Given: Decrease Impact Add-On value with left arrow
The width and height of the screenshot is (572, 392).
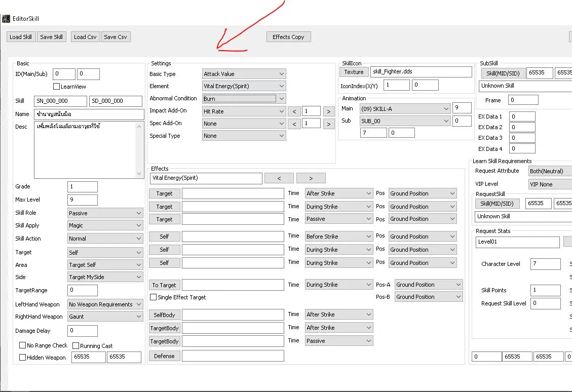Looking at the screenshot, I should click(x=294, y=111).
